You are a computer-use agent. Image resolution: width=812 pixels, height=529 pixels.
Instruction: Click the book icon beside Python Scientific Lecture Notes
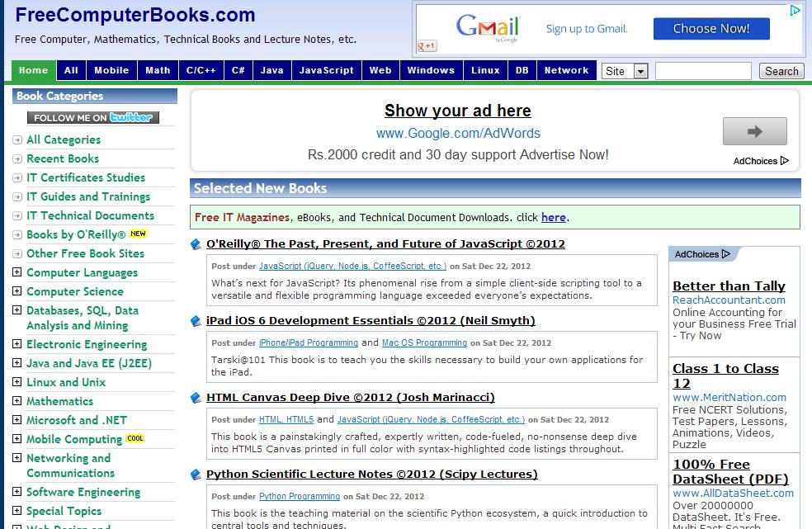pyautogui.click(x=196, y=474)
